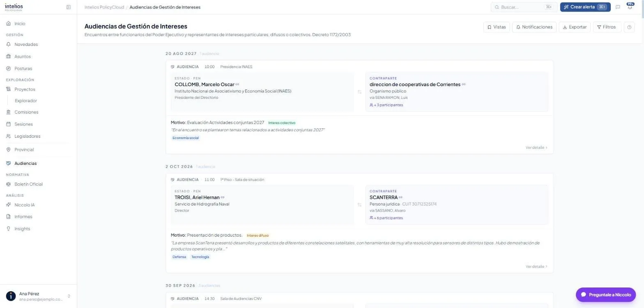This screenshot has width=644, height=308.
Task: Open the Preguntale a Niccolo chat button
Action: point(606,295)
